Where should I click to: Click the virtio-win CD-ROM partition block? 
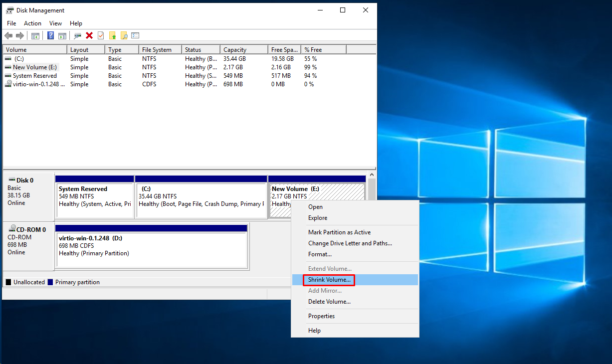pos(150,247)
